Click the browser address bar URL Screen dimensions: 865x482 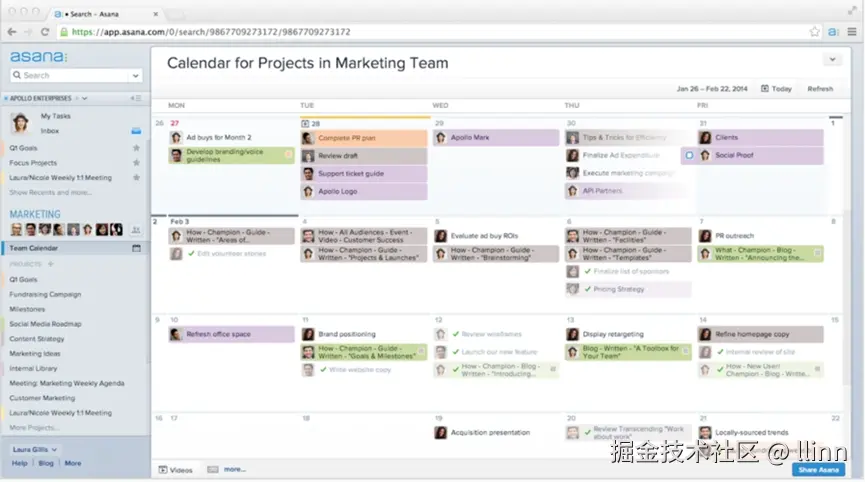click(x=211, y=32)
